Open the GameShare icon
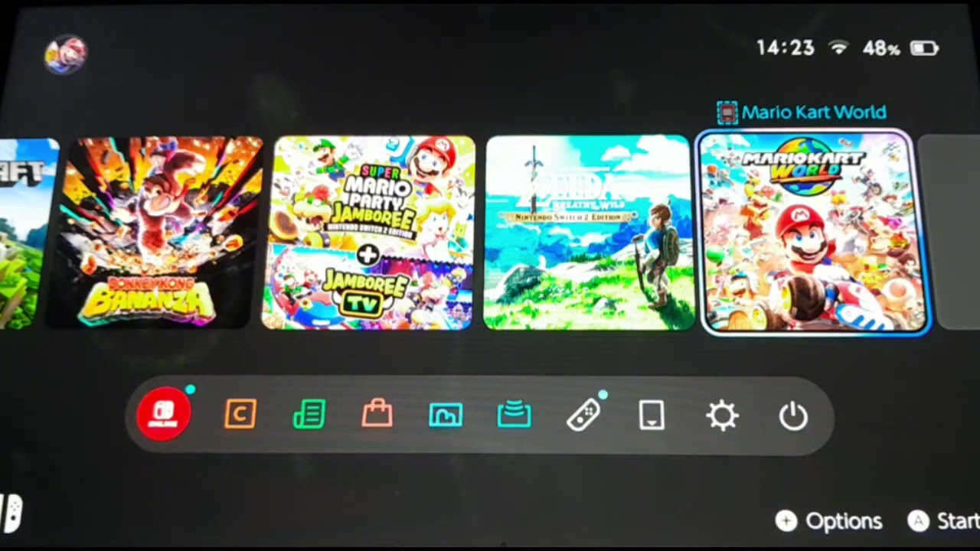The height and width of the screenshot is (551, 980). [x=514, y=415]
